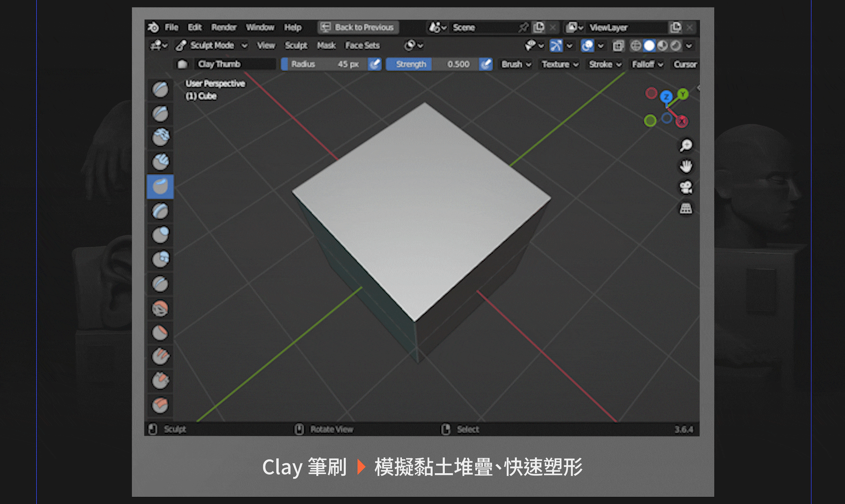This screenshot has height=504, width=845.
Task: Toggle radius pressure sensitivity button
Action: (375, 64)
